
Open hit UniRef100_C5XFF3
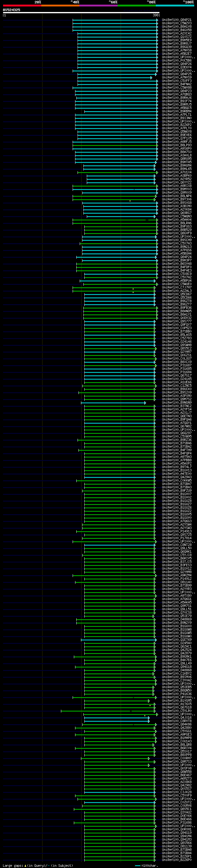coord(177,81)
